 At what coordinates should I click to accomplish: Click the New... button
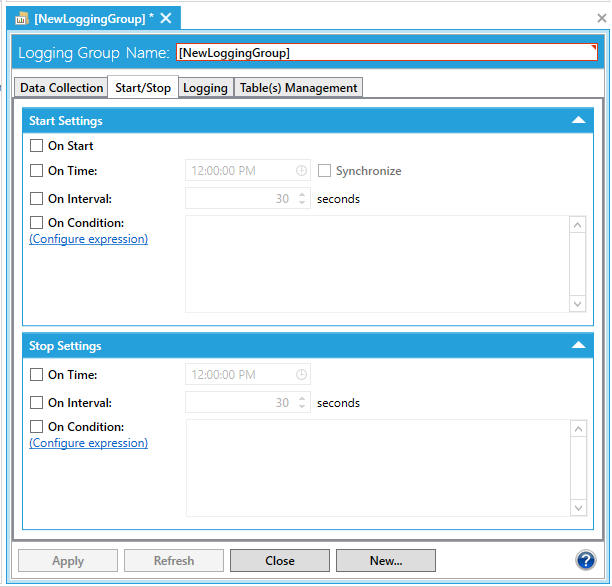point(386,560)
